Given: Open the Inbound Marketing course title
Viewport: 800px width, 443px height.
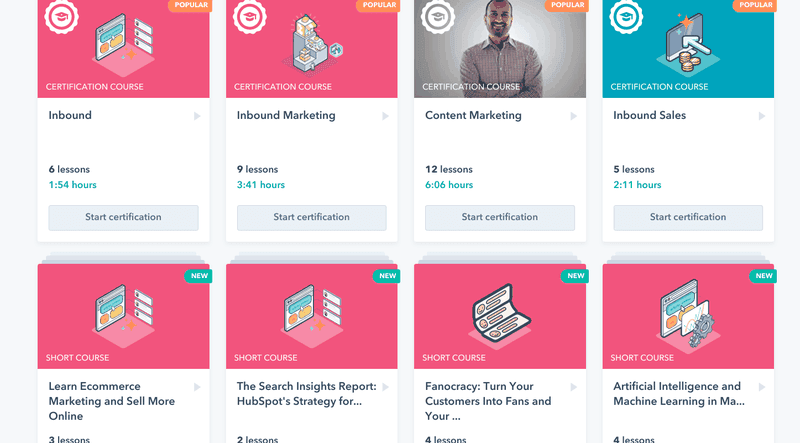Looking at the screenshot, I should coord(286,116).
